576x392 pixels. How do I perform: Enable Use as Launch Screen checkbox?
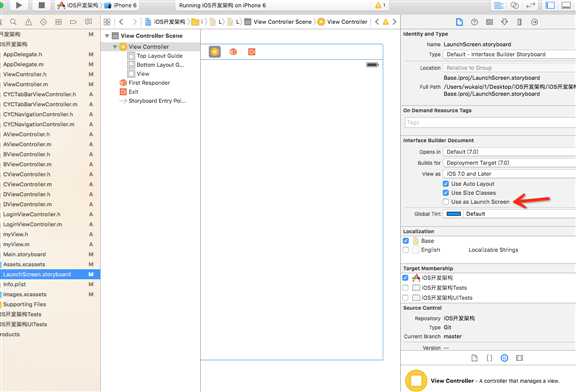(446, 202)
